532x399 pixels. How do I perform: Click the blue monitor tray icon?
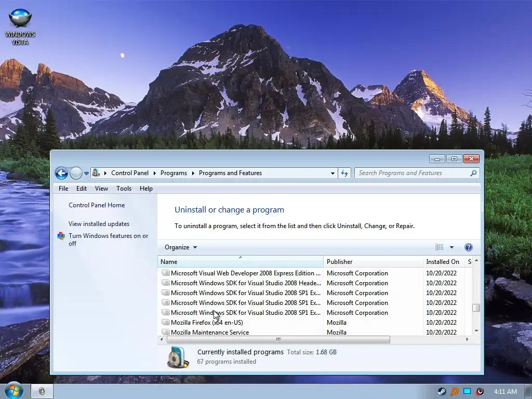pos(467,392)
